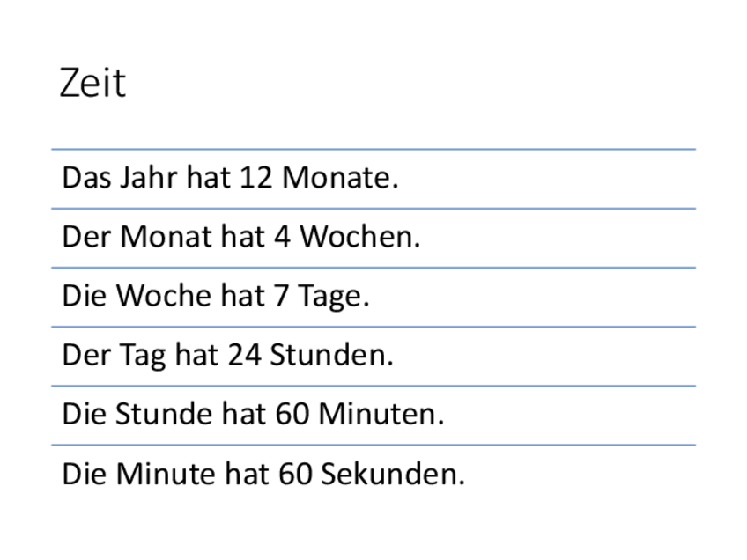Click the number 12 in the first line
The image size is (747, 560).
[255, 179]
